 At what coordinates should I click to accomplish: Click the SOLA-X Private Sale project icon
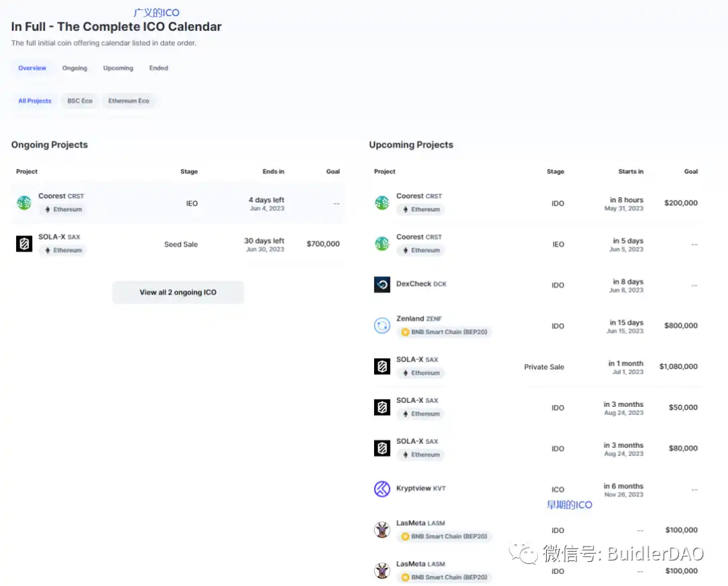tap(382, 366)
